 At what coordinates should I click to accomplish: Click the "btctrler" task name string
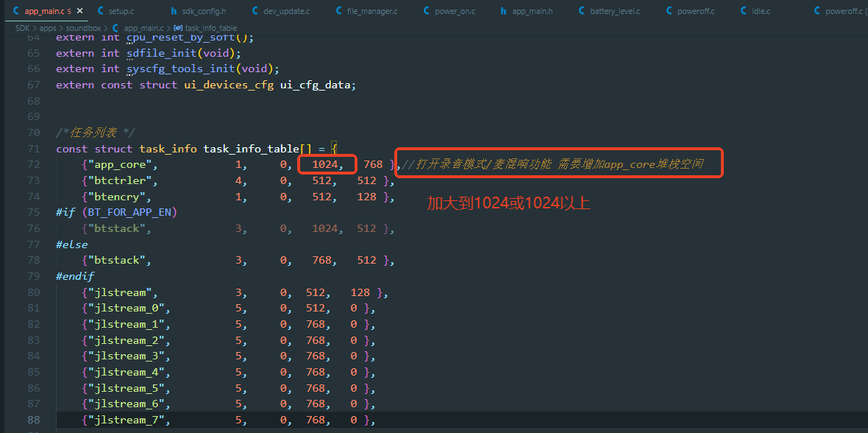tap(119, 180)
